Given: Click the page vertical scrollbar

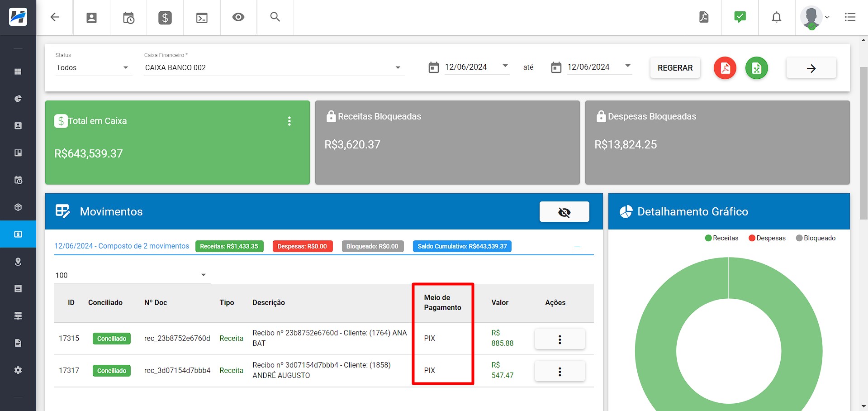Looking at the screenshot, I should [863, 143].
